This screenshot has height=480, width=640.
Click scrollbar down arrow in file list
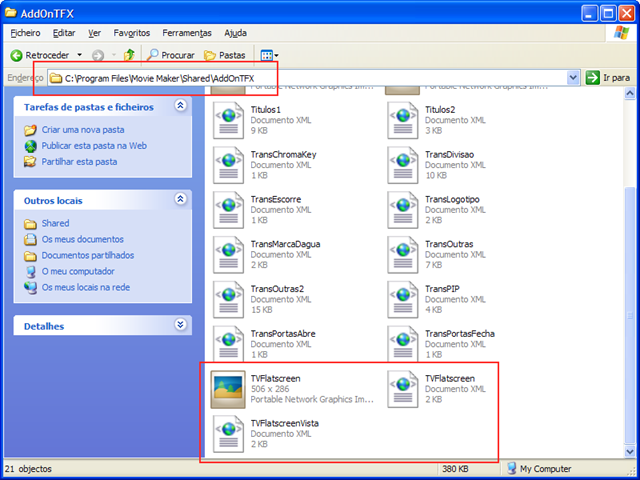630,451
